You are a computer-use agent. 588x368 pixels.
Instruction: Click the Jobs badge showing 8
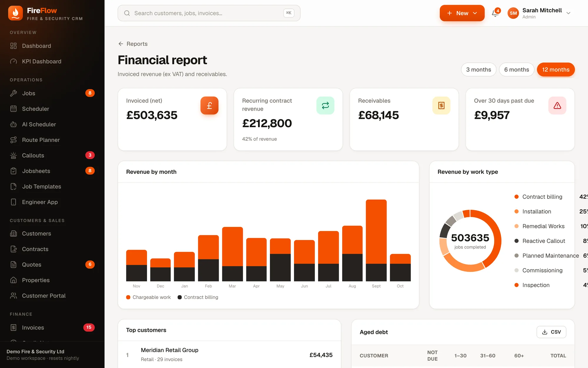(x=90, y=93)
